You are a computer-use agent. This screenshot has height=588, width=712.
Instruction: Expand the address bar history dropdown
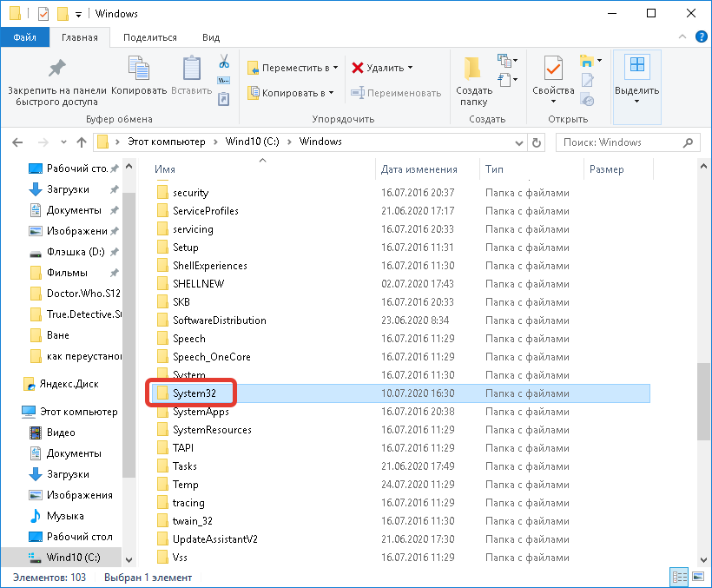point(519,142)
